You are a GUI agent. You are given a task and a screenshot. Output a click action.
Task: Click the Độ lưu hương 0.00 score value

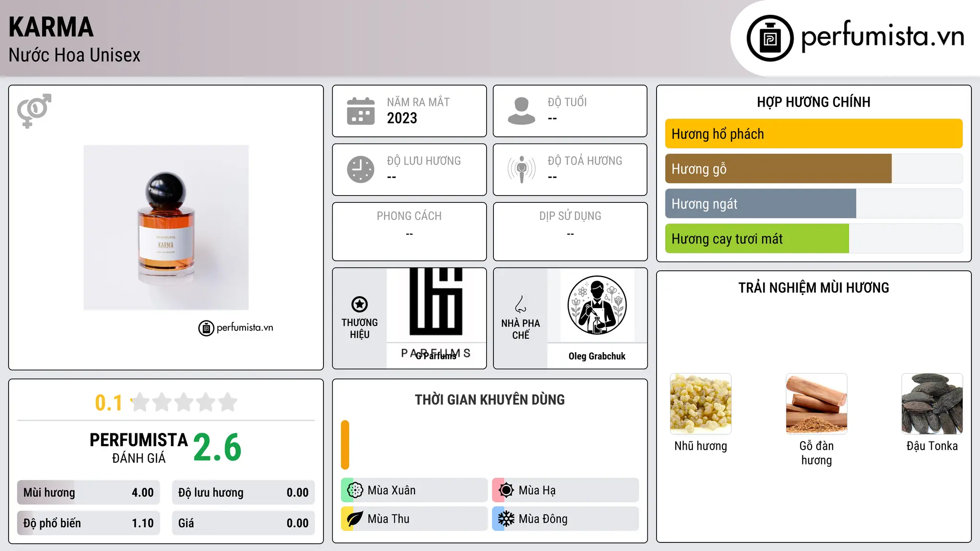point(298,493)
